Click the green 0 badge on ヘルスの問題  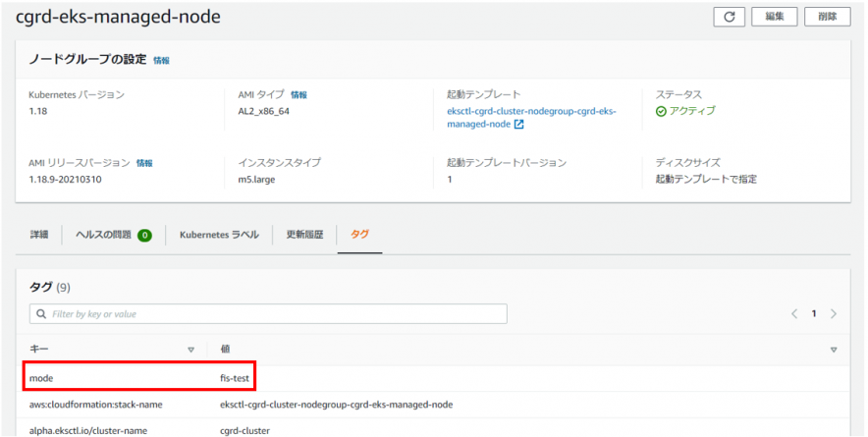click(x=144, y=236)
